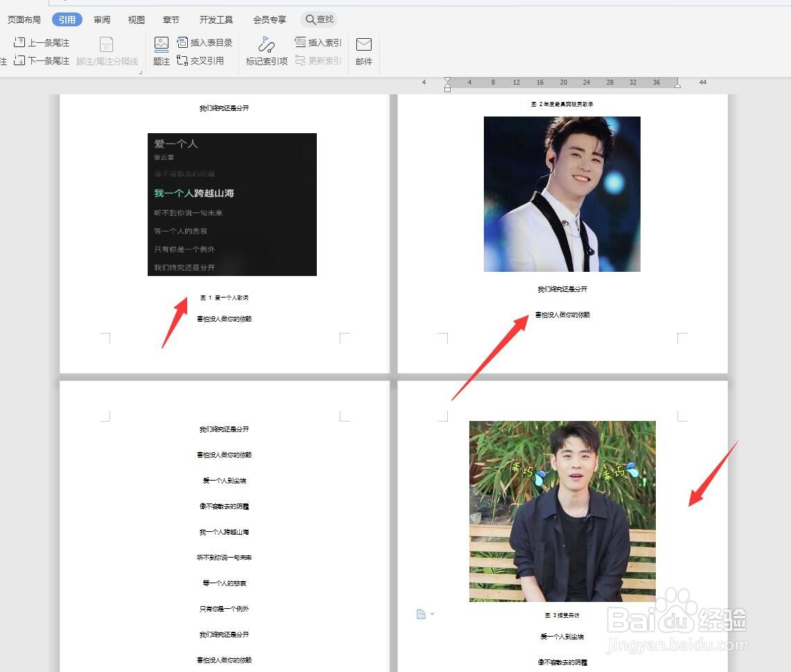Go to 下一条尾注
The width and height of the screenshot is (791, 672).
[x=42, y=60]
